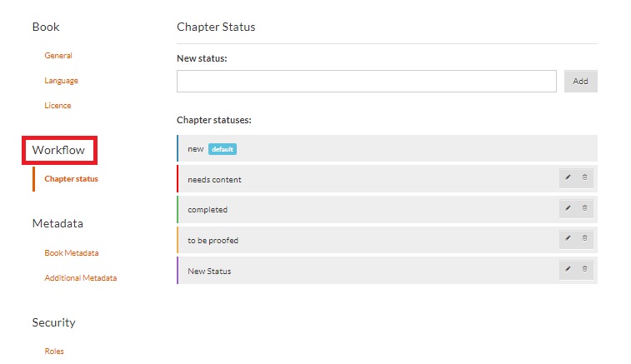This screenshot has width=631, height=364.
Task: Click the red color bar of 'needs content'
Action: (x=178, y=179)
